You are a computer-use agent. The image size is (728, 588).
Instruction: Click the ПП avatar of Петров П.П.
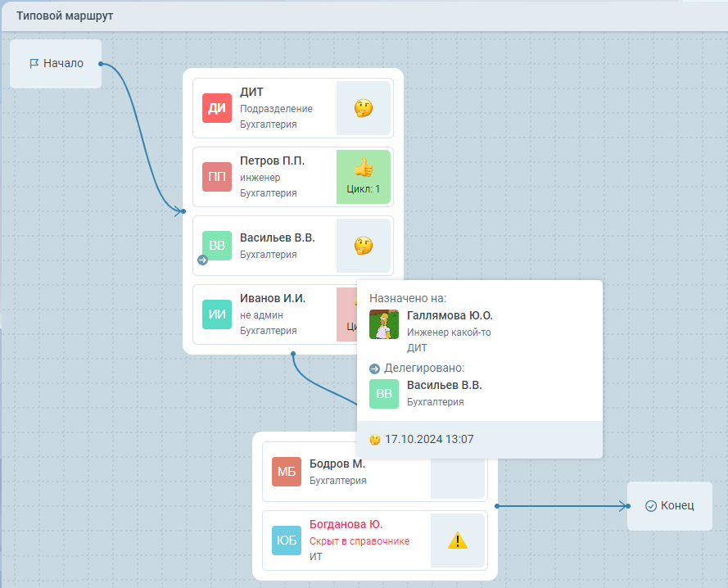point(217,177)
